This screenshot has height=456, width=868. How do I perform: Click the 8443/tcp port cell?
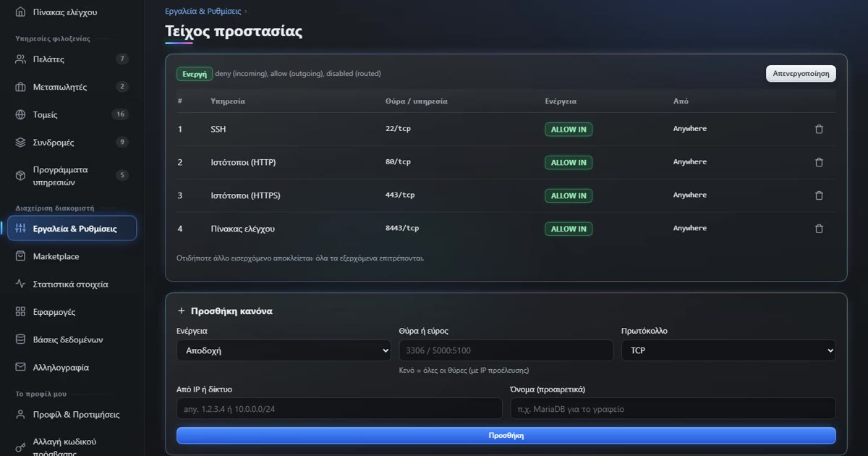(x=402, y=229)
